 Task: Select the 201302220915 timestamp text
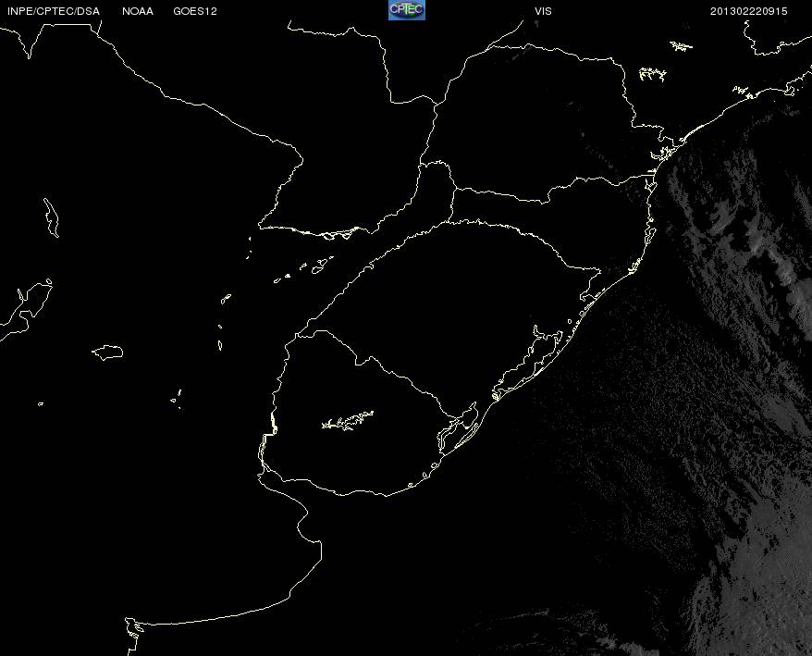(x=749, y=11)
